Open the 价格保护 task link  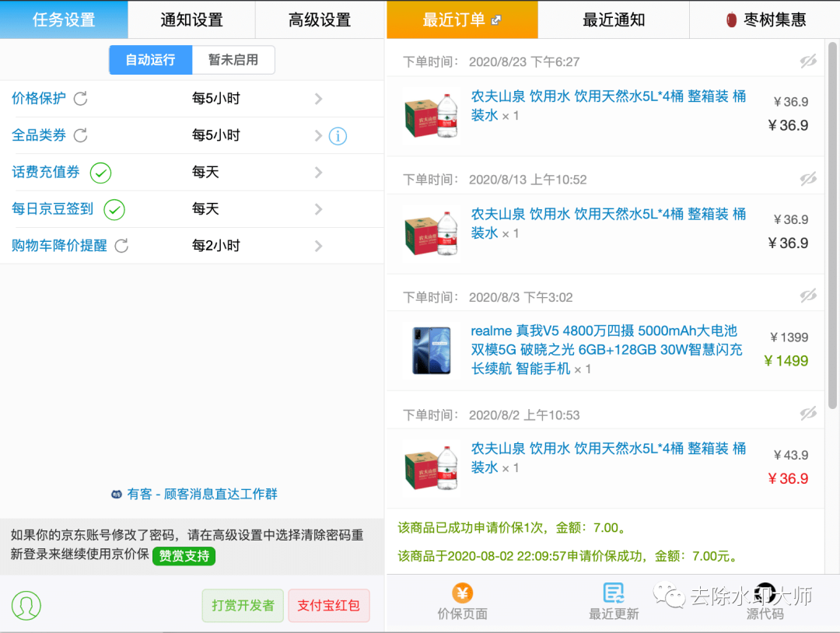[39, 99]
